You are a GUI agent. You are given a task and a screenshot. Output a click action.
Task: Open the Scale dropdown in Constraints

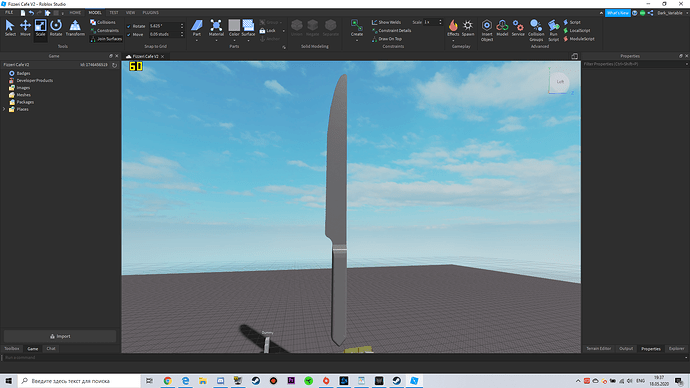[x=433, y=22]
